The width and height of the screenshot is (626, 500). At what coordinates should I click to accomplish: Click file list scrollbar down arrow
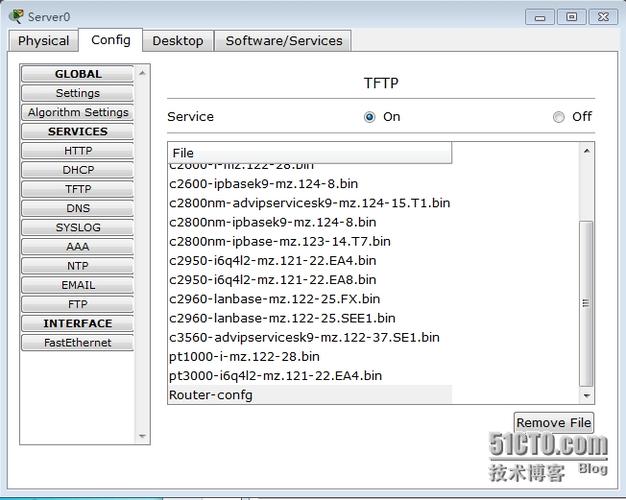coord(586,396)
